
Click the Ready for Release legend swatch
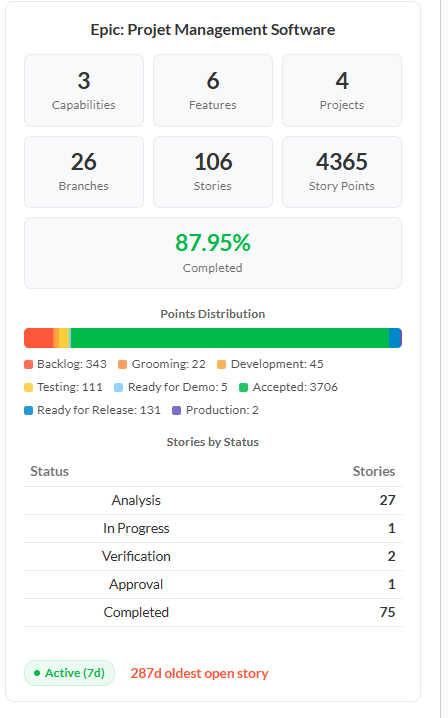pyautogui.click(x=28, y=410)
